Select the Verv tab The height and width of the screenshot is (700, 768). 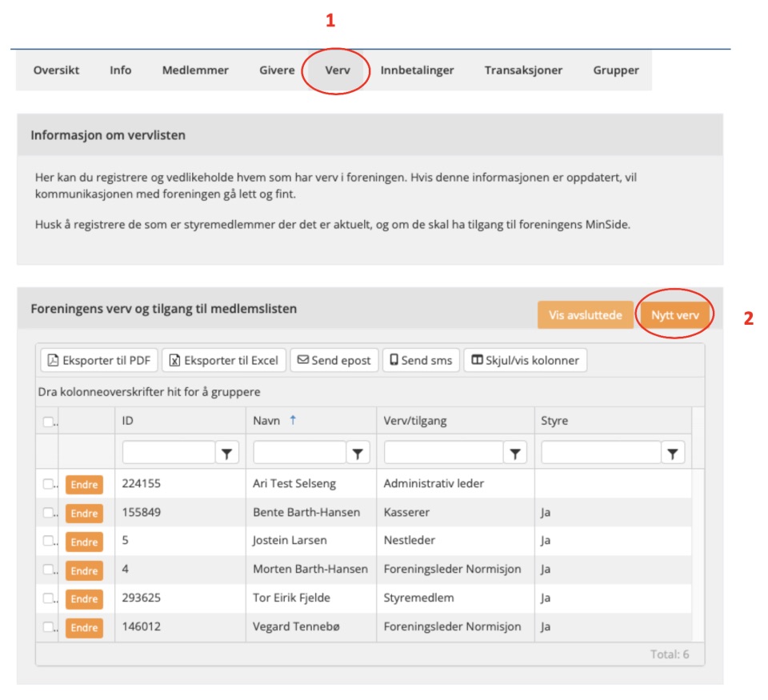tap(338, 70)
